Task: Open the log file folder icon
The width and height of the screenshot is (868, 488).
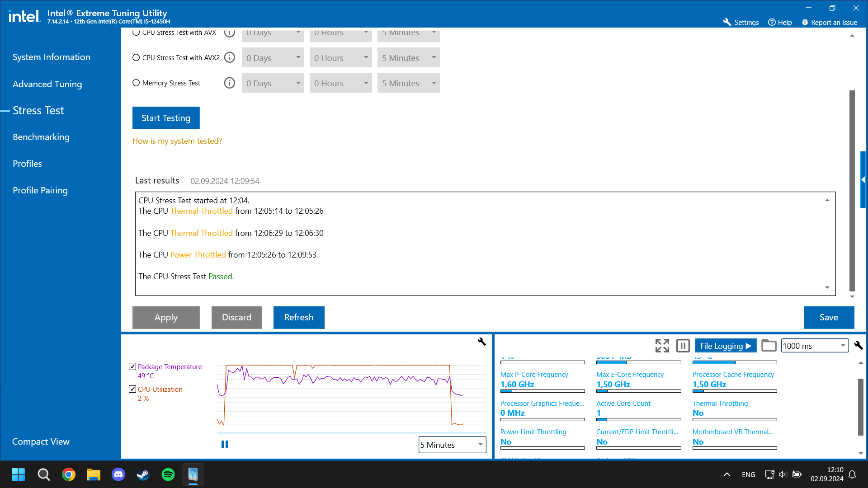Action: pyautogui.click(x=769, y=346)
